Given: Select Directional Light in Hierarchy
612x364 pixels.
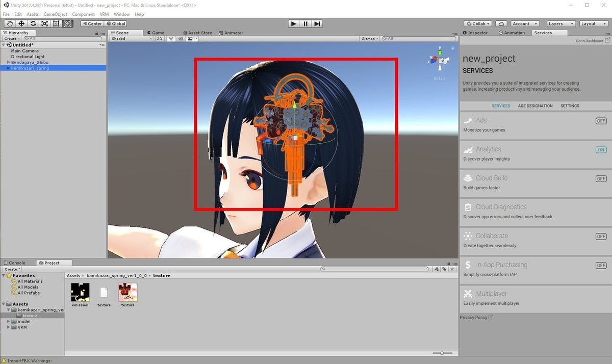Looking at the screenshot, I should (28, 57).
